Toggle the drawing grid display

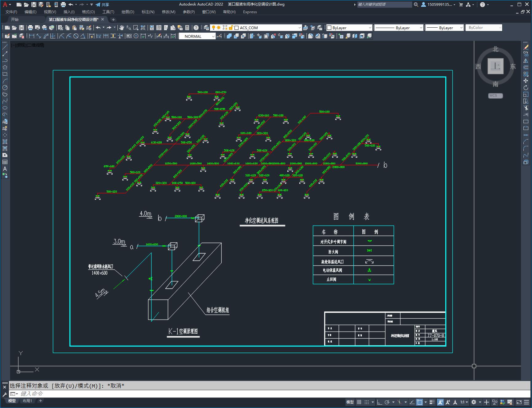359,402
